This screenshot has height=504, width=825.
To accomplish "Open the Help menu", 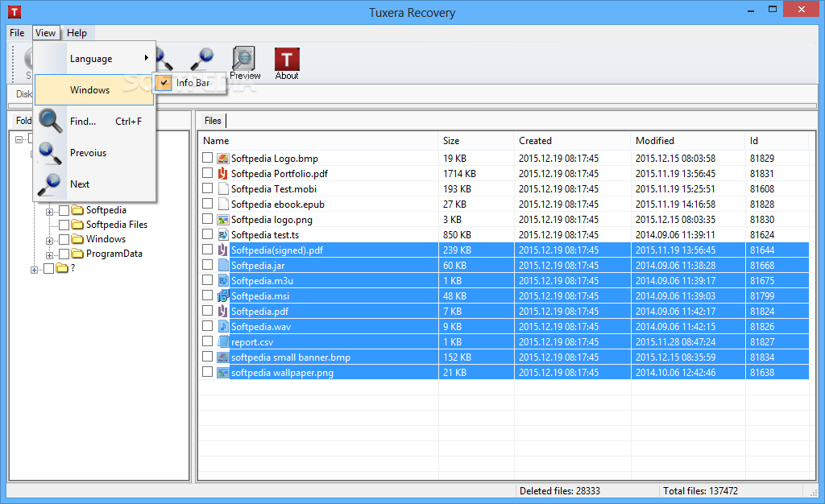I will point(77,32).
